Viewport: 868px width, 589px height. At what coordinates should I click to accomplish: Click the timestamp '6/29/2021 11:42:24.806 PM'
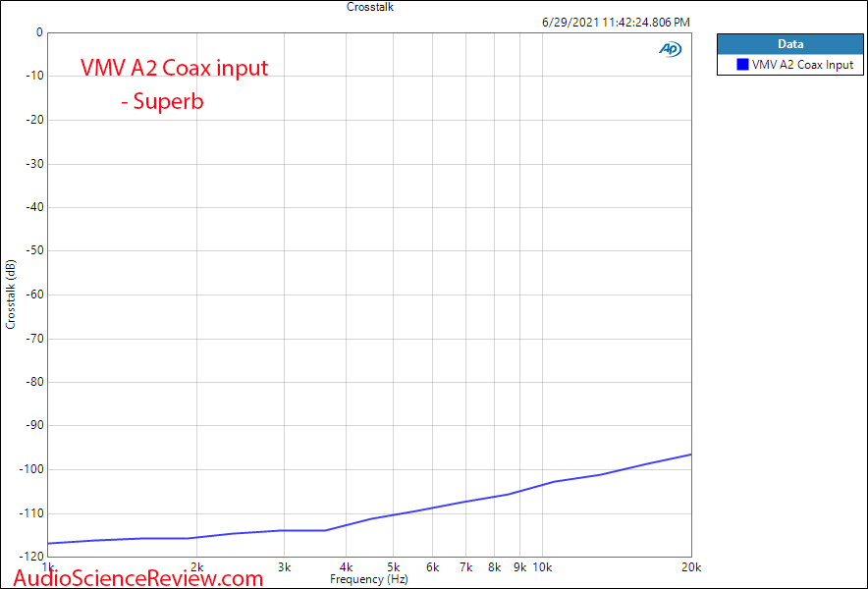pos(616,23)
